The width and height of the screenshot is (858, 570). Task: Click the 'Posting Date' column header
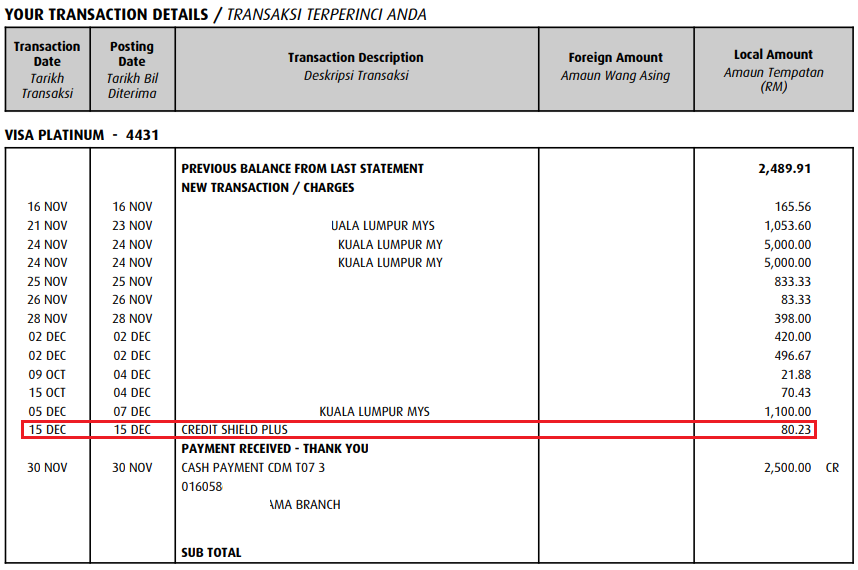pyautogui.click(x=132, y=69)
